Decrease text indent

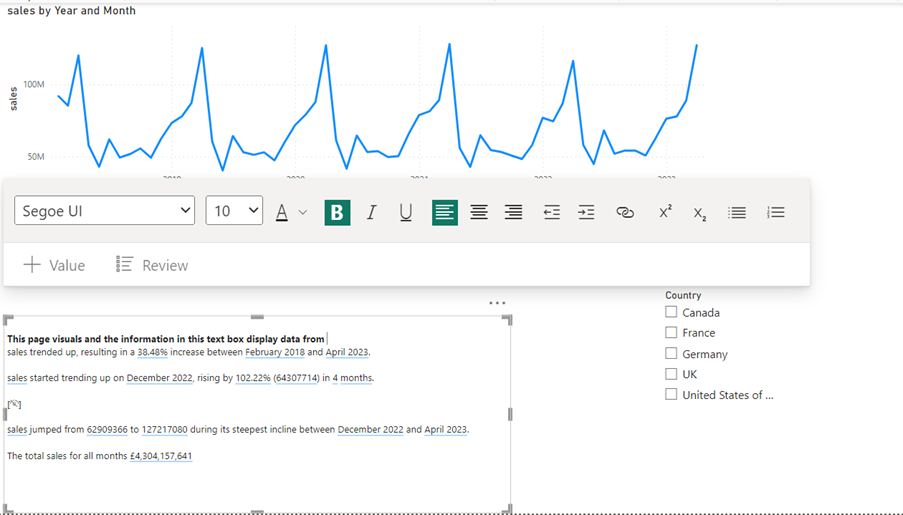point(552,212)
